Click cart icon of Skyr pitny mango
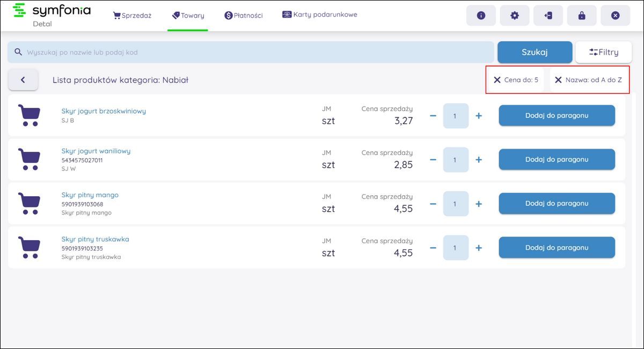The image size is (644, 349). (x=28, y=203)
